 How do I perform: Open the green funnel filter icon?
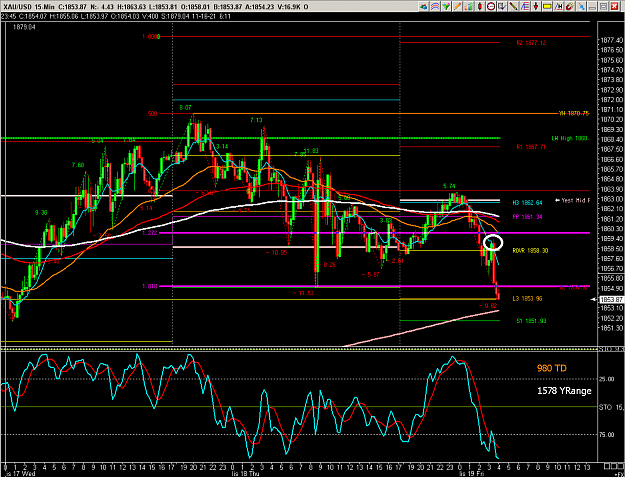coord(446,6)
